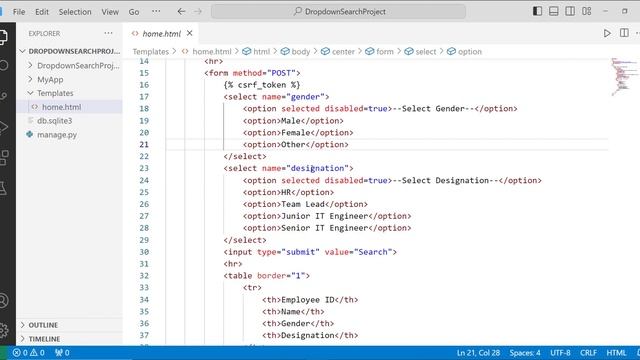This screenshot has height=360, width=640.
Task: Open the File menu
Action: [x=19, y=12]
